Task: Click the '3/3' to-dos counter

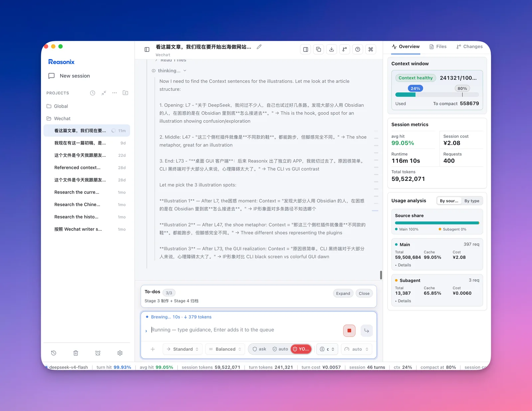Action: pyautogui.click(x=169, y=293)
